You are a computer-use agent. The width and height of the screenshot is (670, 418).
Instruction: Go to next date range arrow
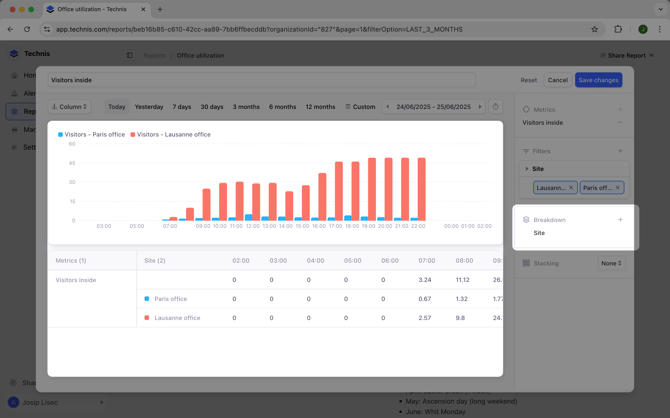[x=480, y=107]
